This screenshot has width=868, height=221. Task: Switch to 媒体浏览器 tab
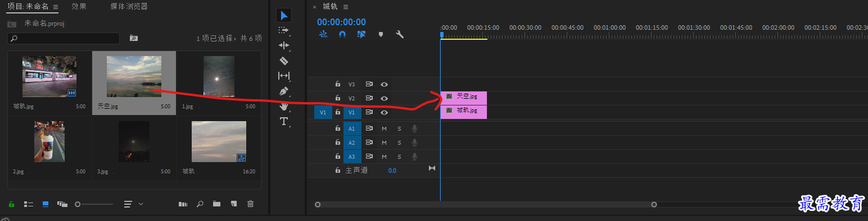point(129,7)
